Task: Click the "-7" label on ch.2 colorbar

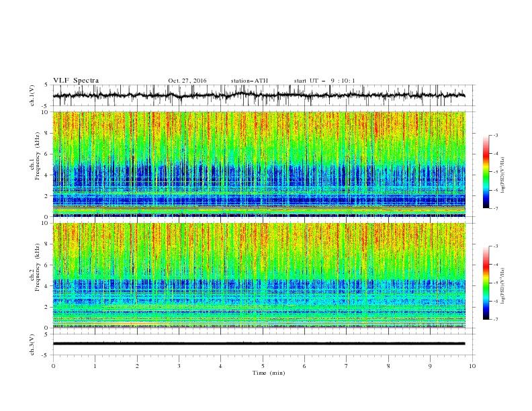Action: [495, 320]
